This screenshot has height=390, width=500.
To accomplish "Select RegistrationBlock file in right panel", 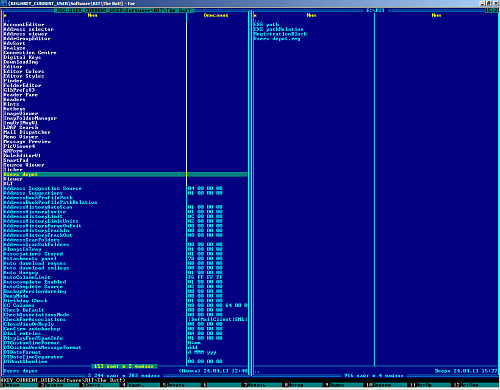I will (280, 34).
